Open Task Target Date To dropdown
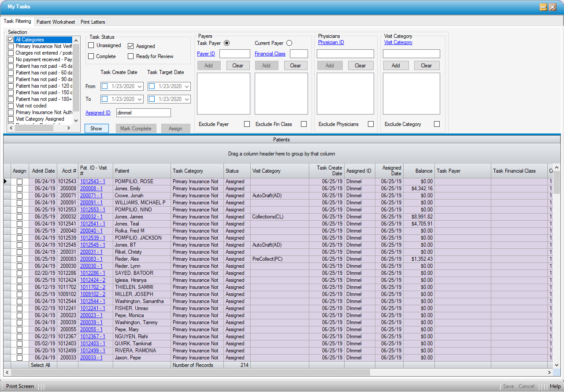564x392 pixels. click(x=187, y=99)
